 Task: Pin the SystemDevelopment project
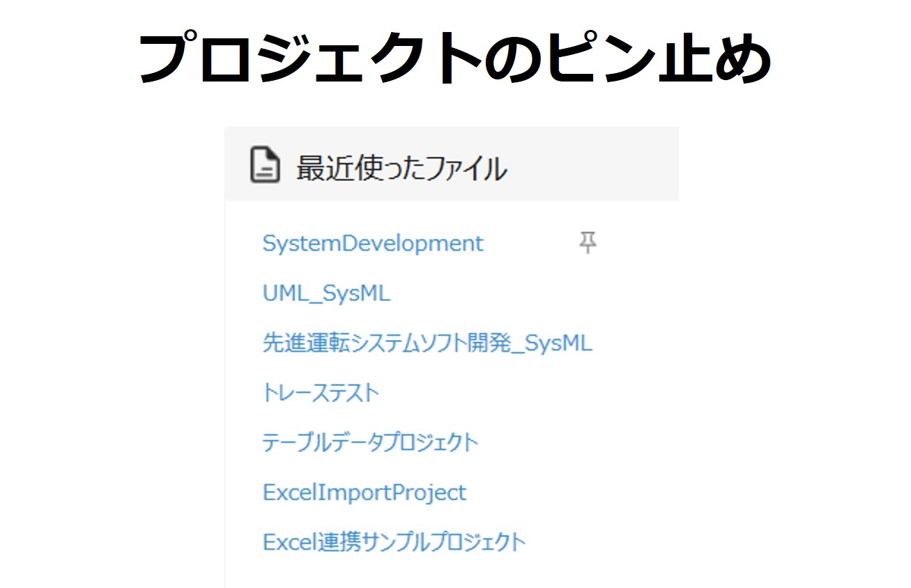[588, 243]
